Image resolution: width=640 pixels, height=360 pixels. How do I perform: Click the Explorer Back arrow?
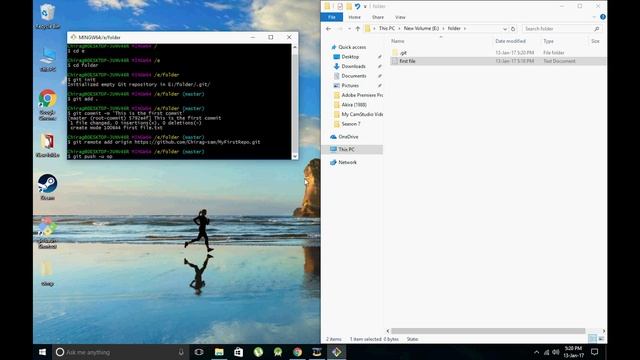(x=329, y=29)
